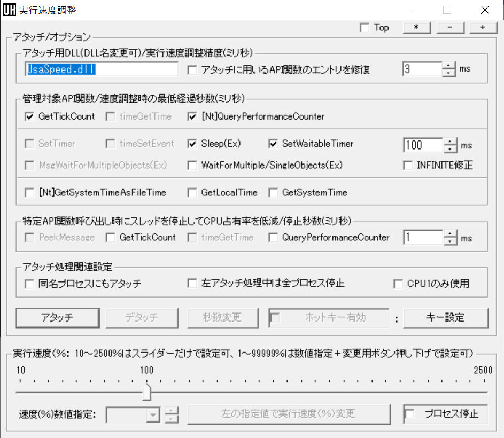Uncheck the SetWaitableTimer checkbox
Viewport: 504px width, 438px height.
pos(273,144)
